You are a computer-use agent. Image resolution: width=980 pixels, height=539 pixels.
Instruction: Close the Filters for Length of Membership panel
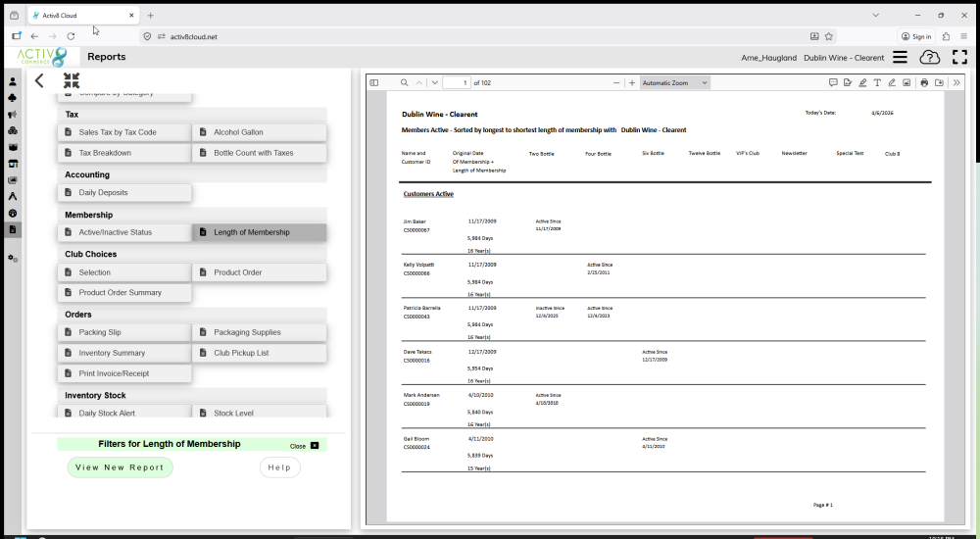[305, 446]
